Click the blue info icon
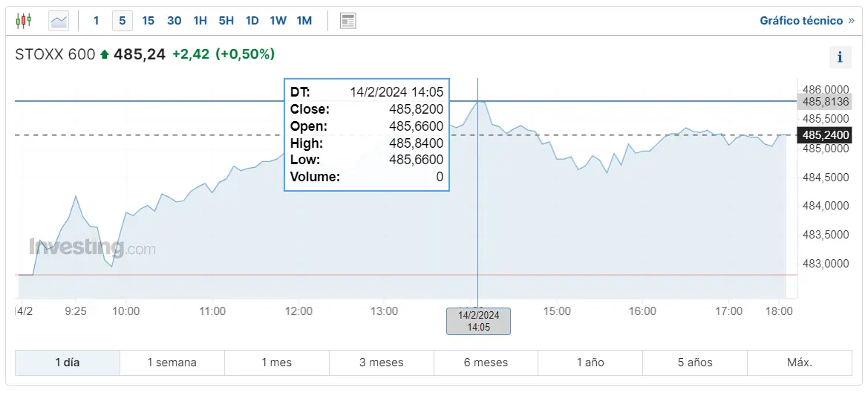 click(x=840, y=57)
